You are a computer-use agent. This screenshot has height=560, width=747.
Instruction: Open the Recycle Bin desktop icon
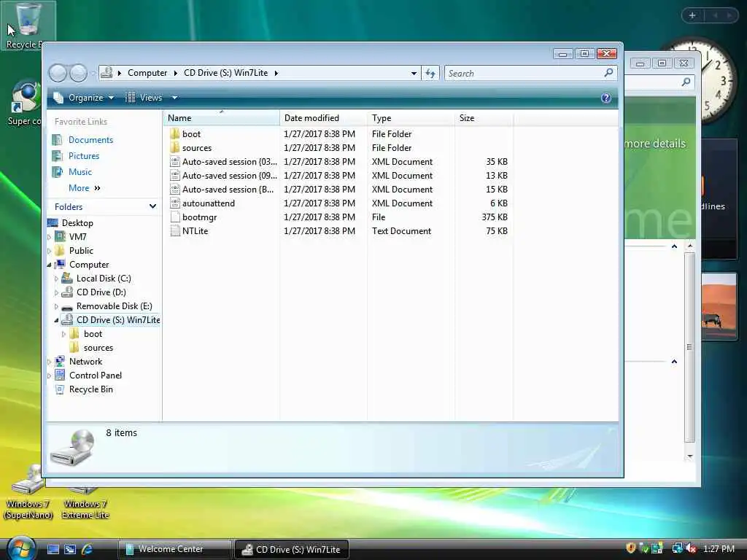point(28,25)
